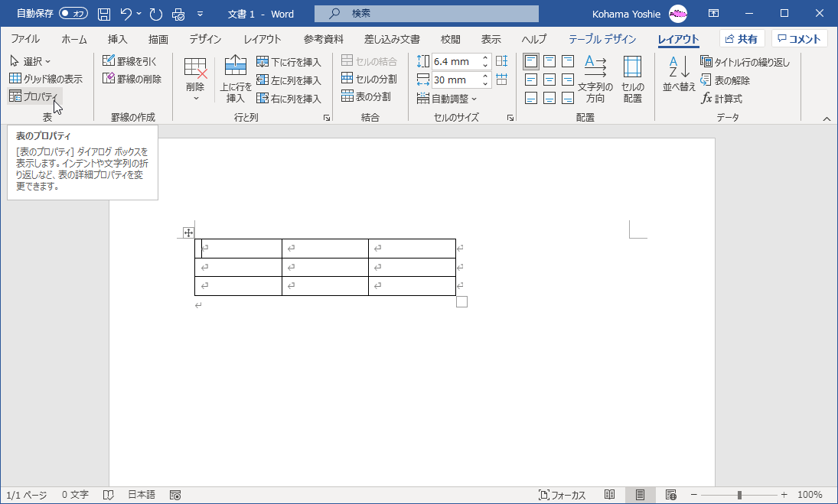Click the table move handle
Screen dimensions: 838x504
click(188, 232)
